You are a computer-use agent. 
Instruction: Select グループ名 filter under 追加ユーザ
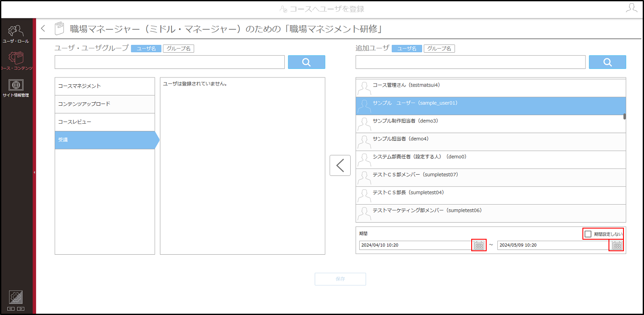click(439, 49)
